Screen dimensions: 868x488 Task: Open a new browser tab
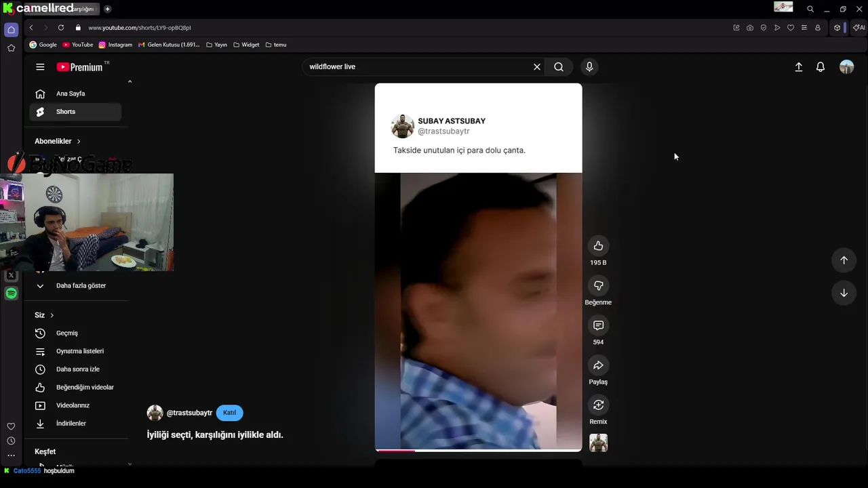click(107, 9)
